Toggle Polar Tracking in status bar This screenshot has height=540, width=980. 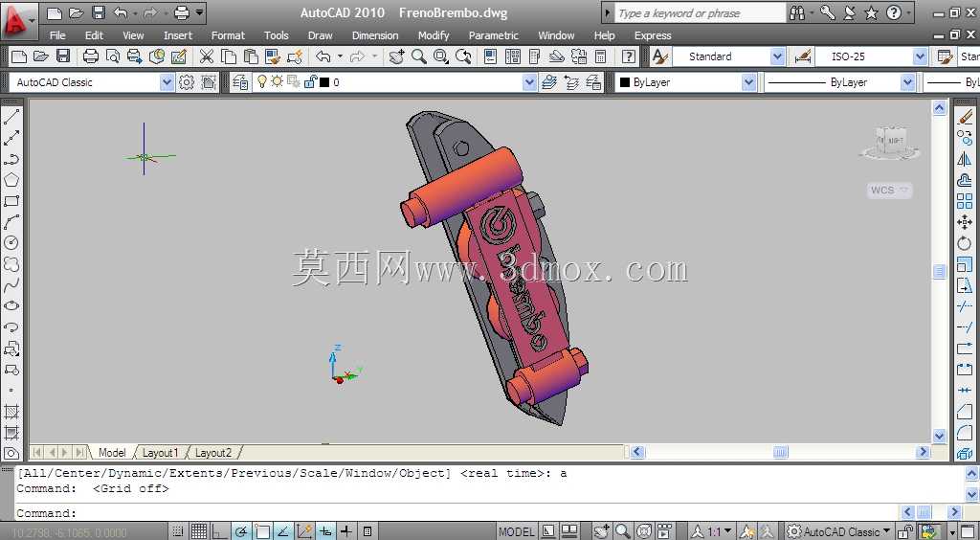(x=241, y=532)
